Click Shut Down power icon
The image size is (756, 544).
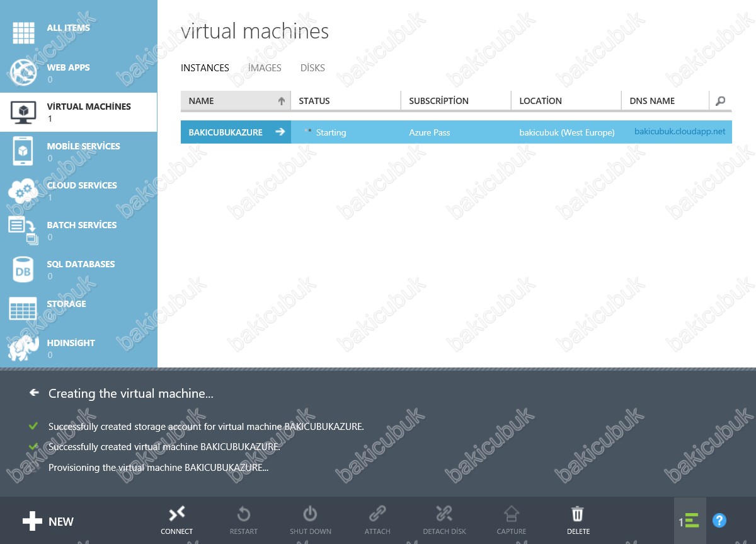click(x=311, y=514)
